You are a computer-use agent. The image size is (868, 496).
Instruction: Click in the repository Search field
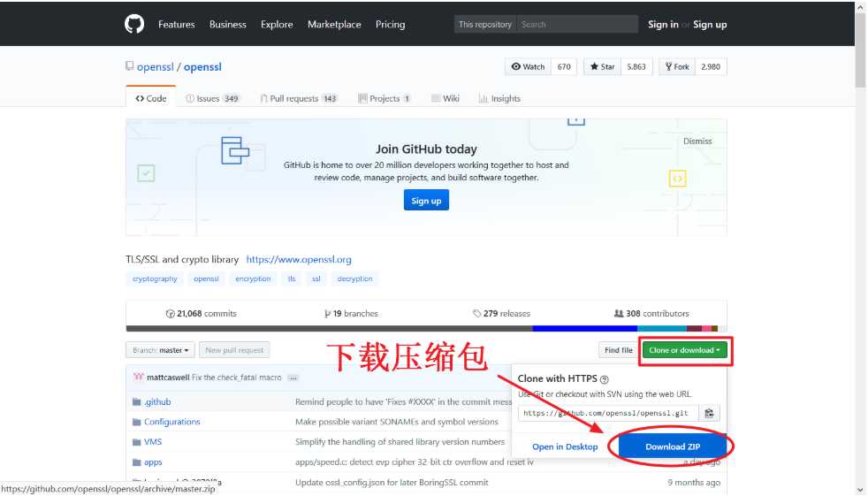(x=577, y=25)
